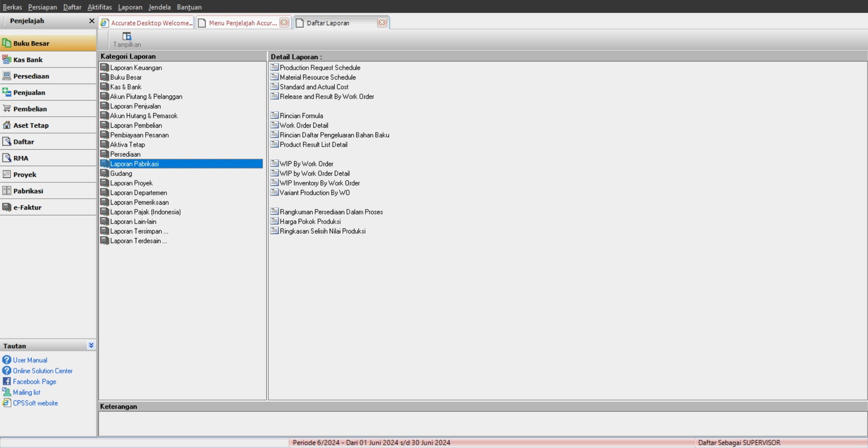The image size is (868, 448).
Task: Close the Penjelajah sidebar panel
Action: (x=91, y=21)
